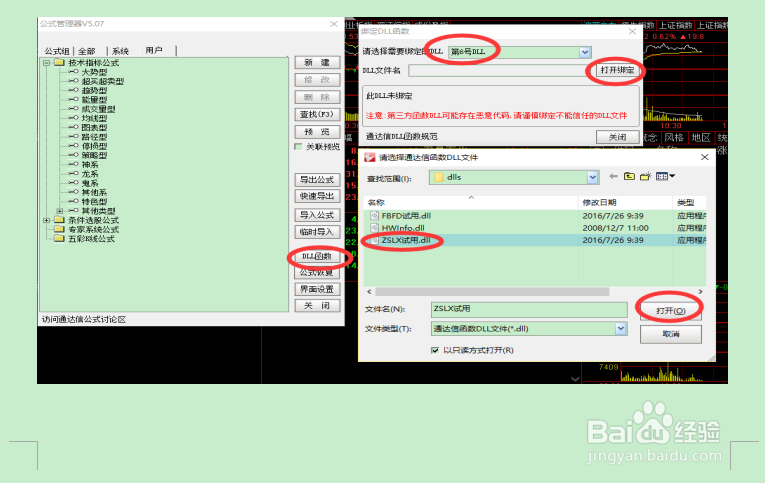Click the 导出公式 button

[x=317, y=180]
